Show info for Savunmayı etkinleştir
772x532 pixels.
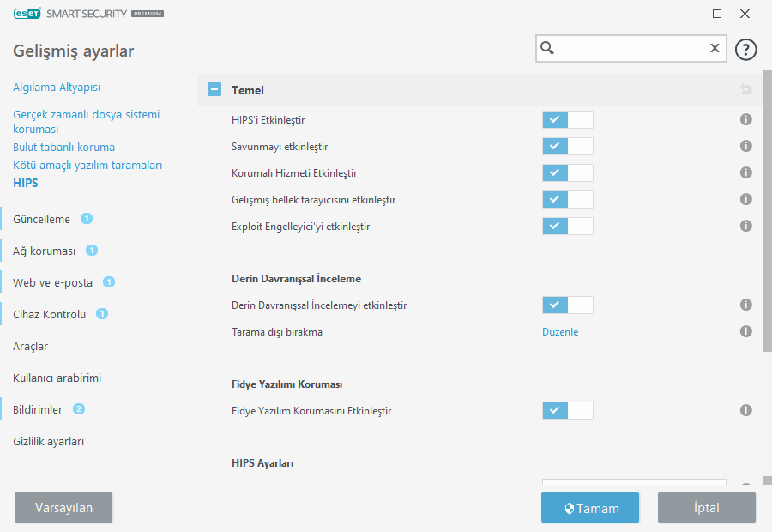746,147
